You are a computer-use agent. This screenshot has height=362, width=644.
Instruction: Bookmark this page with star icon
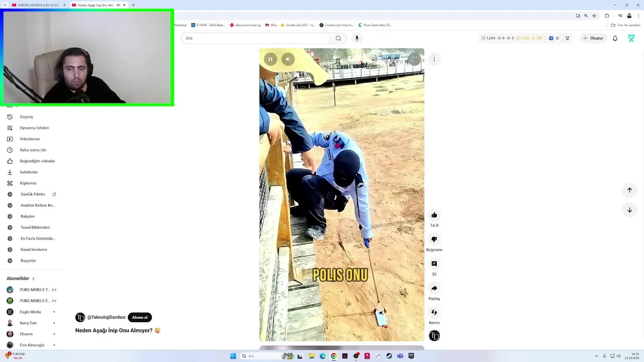(594, 16)
